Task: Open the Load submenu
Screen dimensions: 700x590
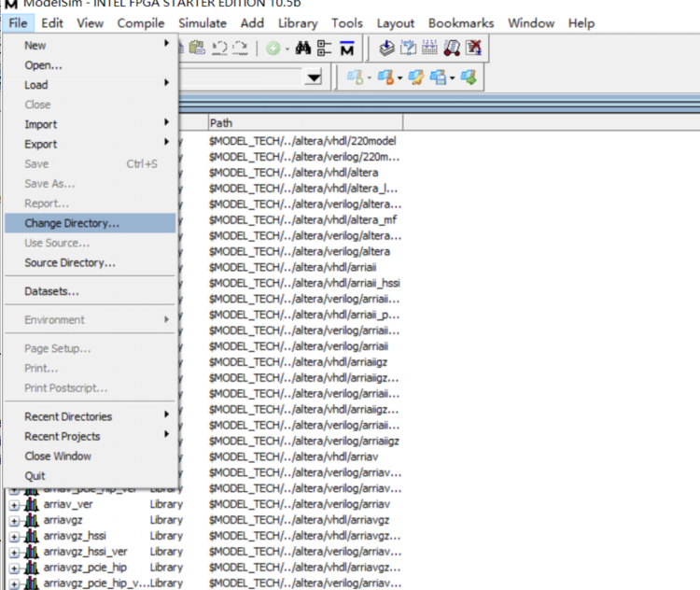Action: pos(91,85)
